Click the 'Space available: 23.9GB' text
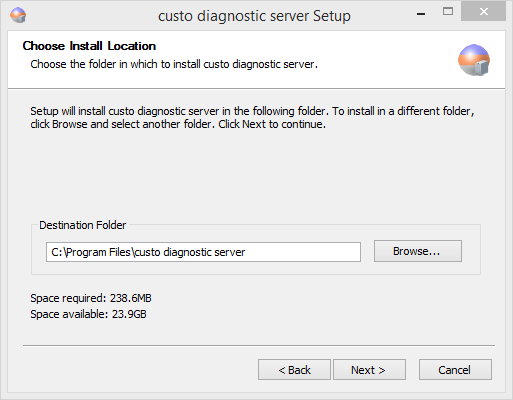 88,314
